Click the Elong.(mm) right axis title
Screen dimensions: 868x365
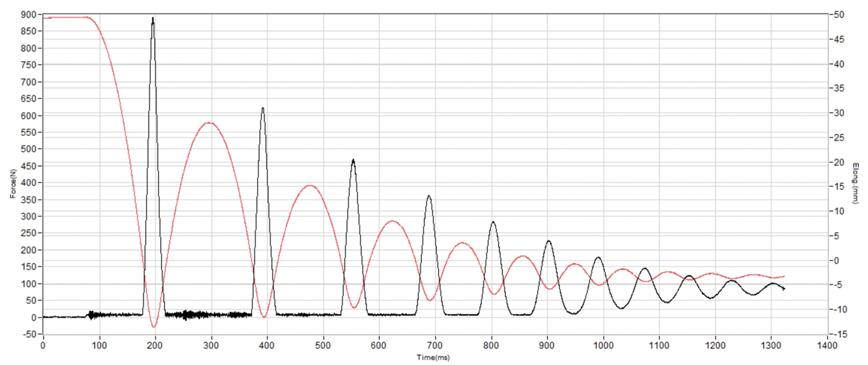[x=855, y=183]
